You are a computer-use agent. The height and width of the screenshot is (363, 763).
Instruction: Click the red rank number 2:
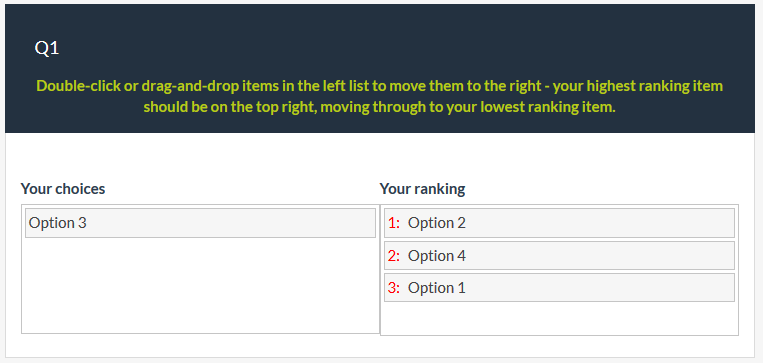(394, 255)
